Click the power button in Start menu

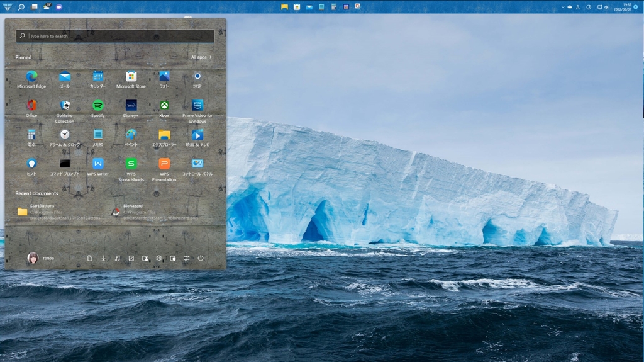(x=201, y=258)
